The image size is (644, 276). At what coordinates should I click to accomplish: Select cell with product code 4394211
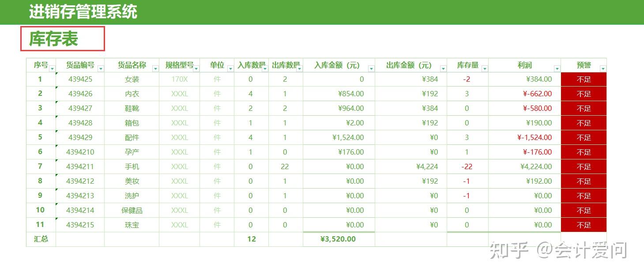tap(80, 166)
